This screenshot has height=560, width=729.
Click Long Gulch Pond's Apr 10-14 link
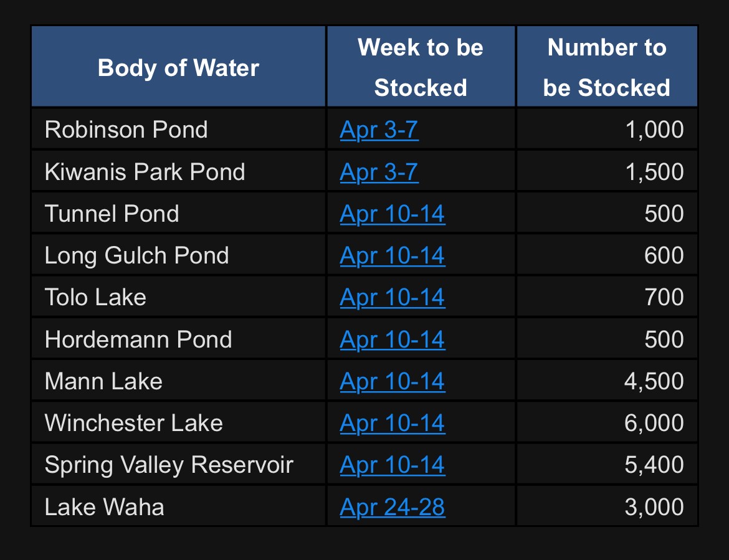click(x=393, y=255)
